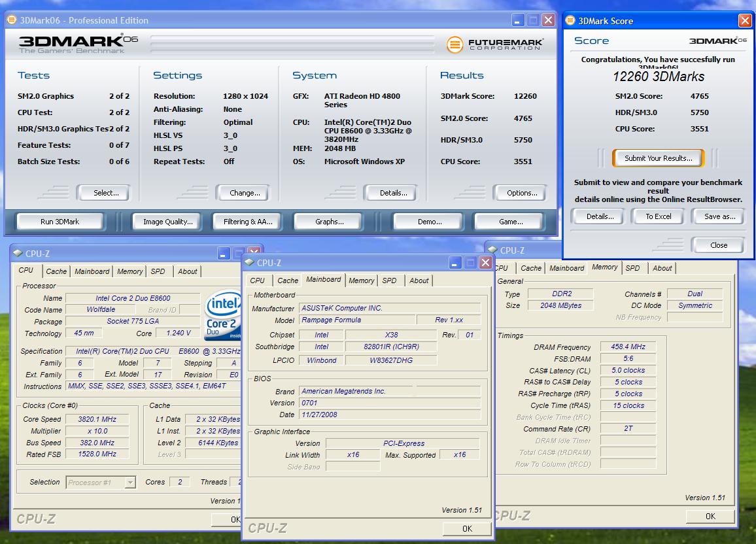Click CPU-Z icon in Mainboard window title
This screenshot has width=756, height=544.
pos(249,262)
